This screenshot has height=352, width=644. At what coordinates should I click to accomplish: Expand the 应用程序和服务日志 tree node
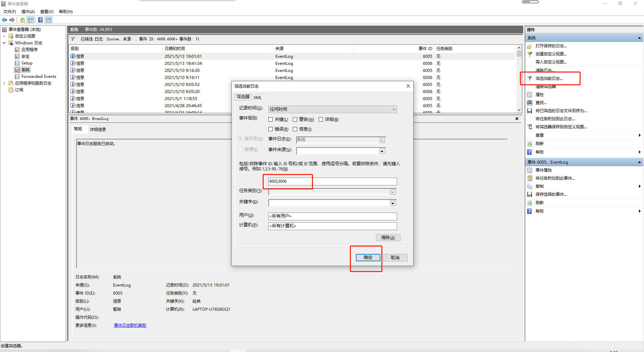[x=4, y=83]
